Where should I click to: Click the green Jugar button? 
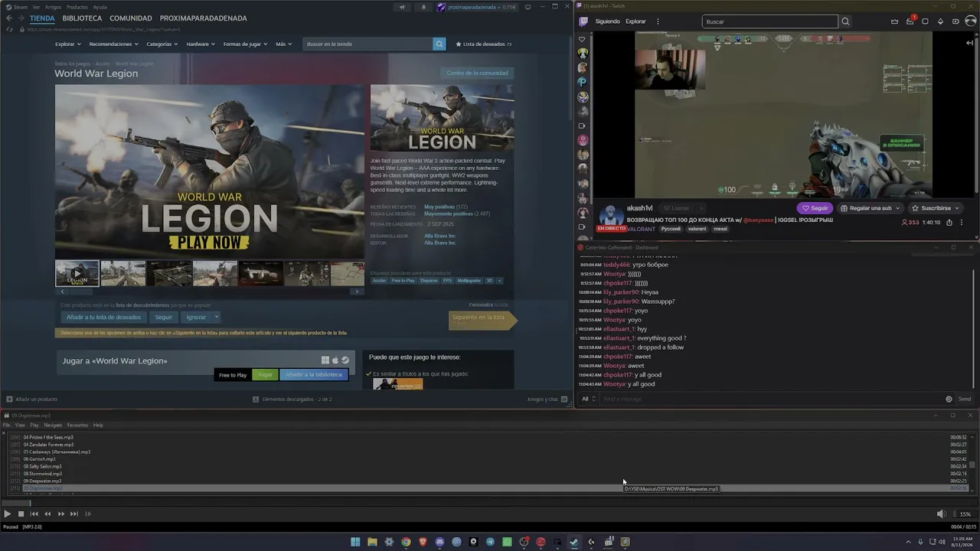click(x=265, y=375)
